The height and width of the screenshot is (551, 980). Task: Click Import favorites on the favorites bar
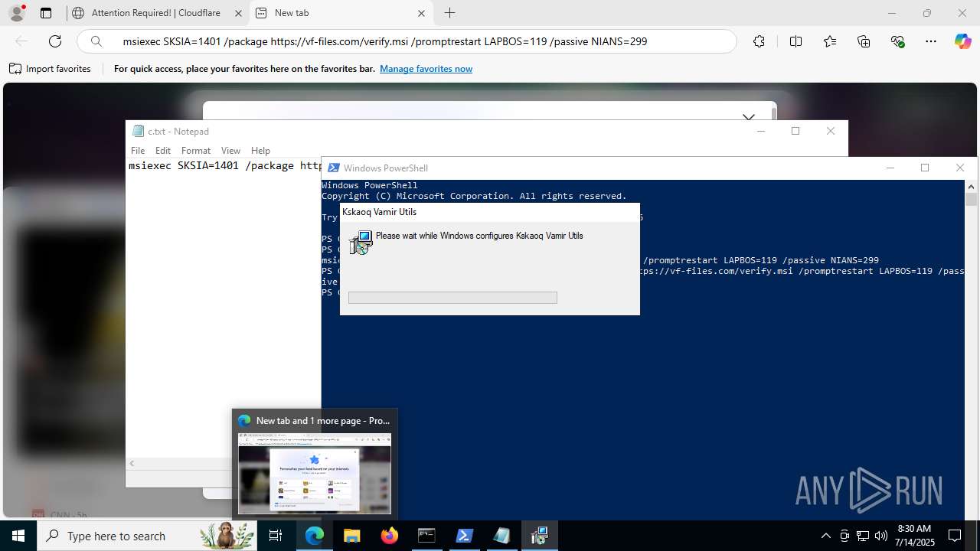(x=50, y=69)
